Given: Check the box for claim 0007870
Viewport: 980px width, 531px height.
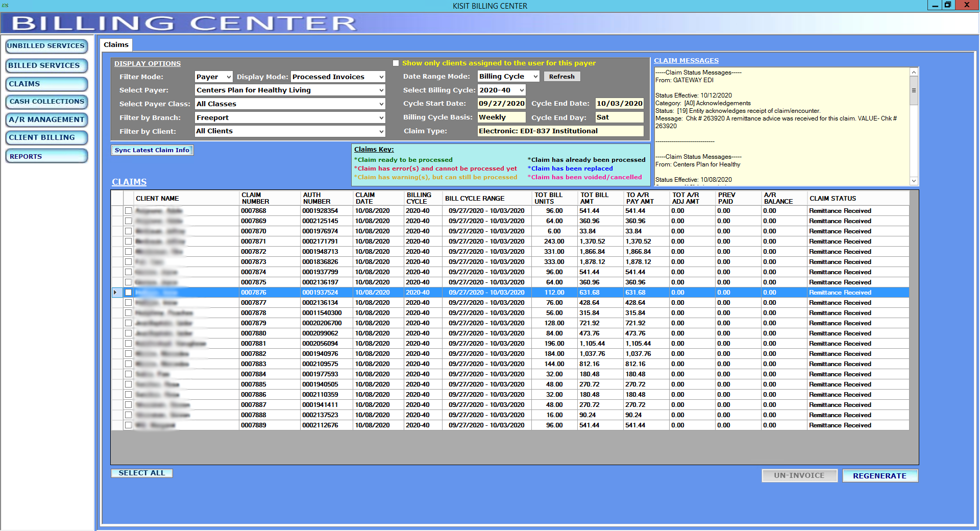Looking at the screenshot, I should tap(129, 231).
